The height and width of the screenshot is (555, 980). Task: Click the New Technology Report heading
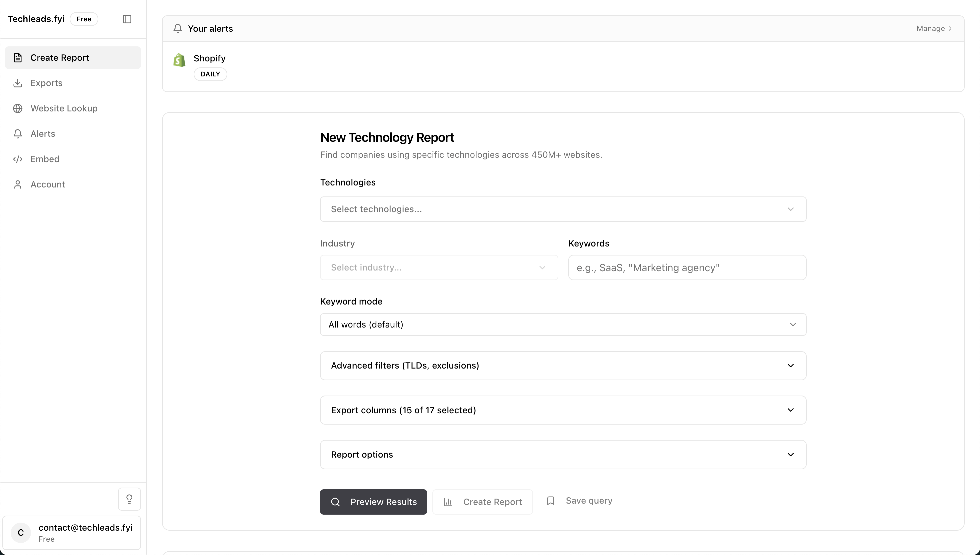(x=387, y=138)
